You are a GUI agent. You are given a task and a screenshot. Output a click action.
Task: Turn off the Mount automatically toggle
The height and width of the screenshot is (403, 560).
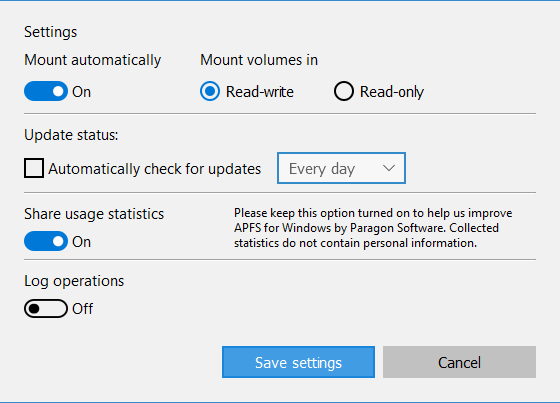[x=46, y=91]
